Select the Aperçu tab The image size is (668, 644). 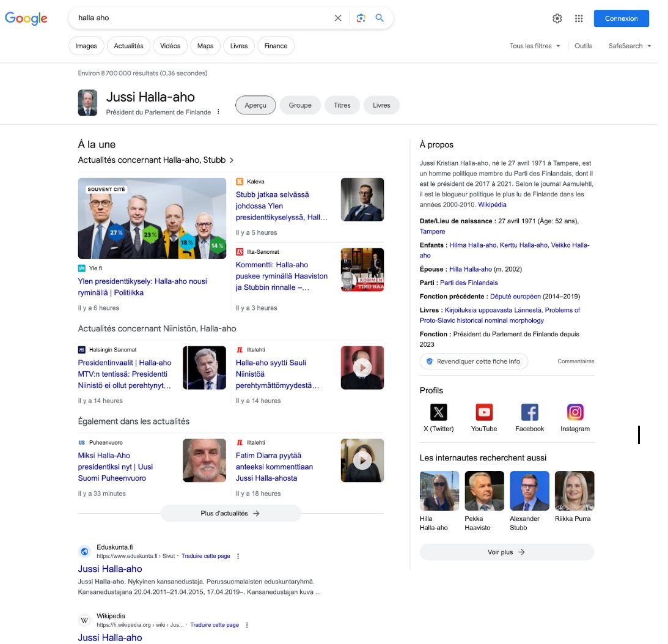[x=255, y=105]
